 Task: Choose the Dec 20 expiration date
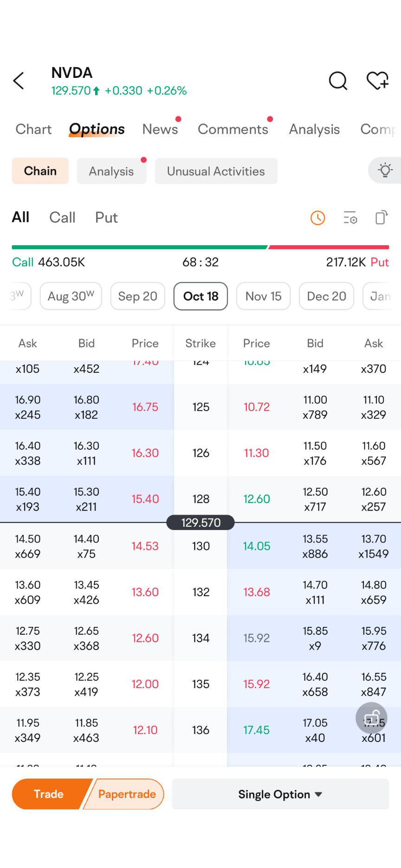click(326, 296)
